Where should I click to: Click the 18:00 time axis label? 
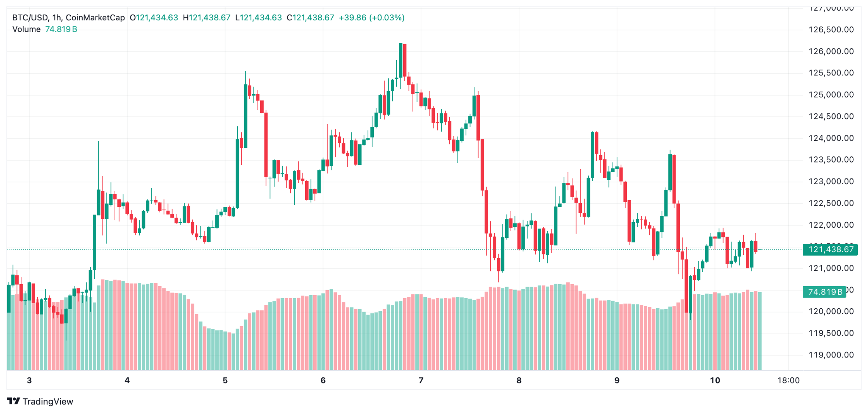point(788,380)
